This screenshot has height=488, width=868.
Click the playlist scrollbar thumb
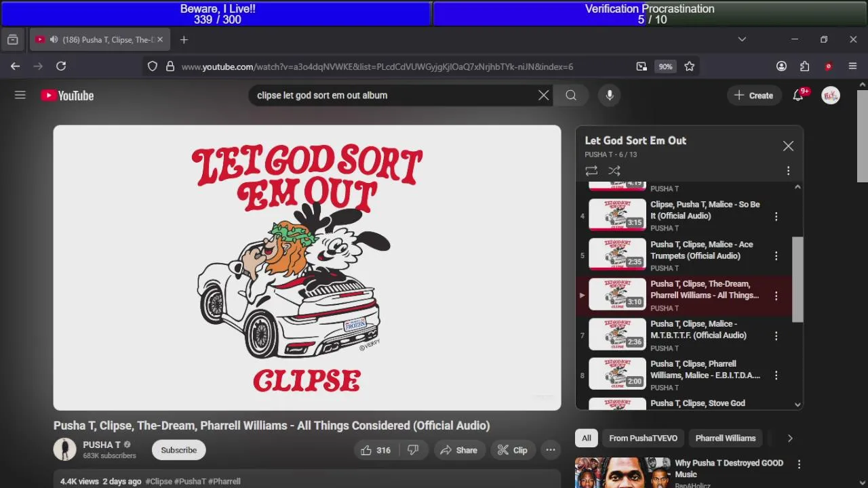[797, 279]
